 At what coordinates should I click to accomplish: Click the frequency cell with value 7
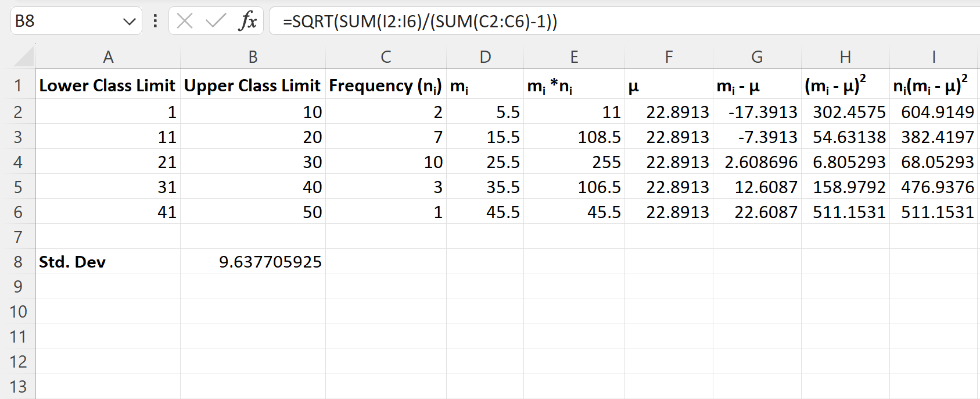pos(386,137)
